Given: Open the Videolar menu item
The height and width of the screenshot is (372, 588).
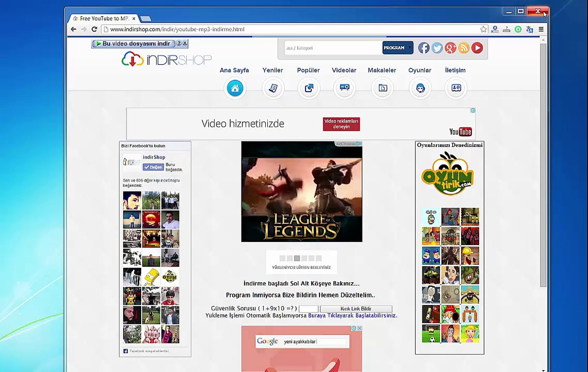Looking at the screenshot, I should (344, 70).
